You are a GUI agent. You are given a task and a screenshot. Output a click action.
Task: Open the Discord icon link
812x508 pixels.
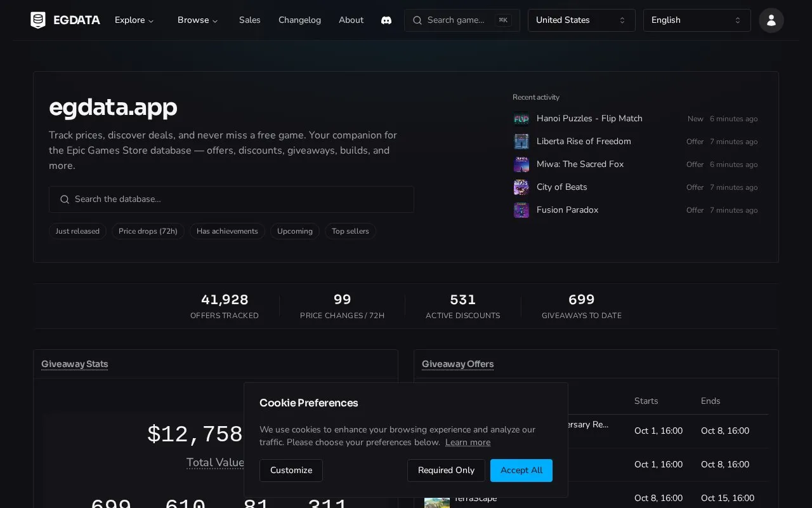pyautogui.click(x=386, y=20)
